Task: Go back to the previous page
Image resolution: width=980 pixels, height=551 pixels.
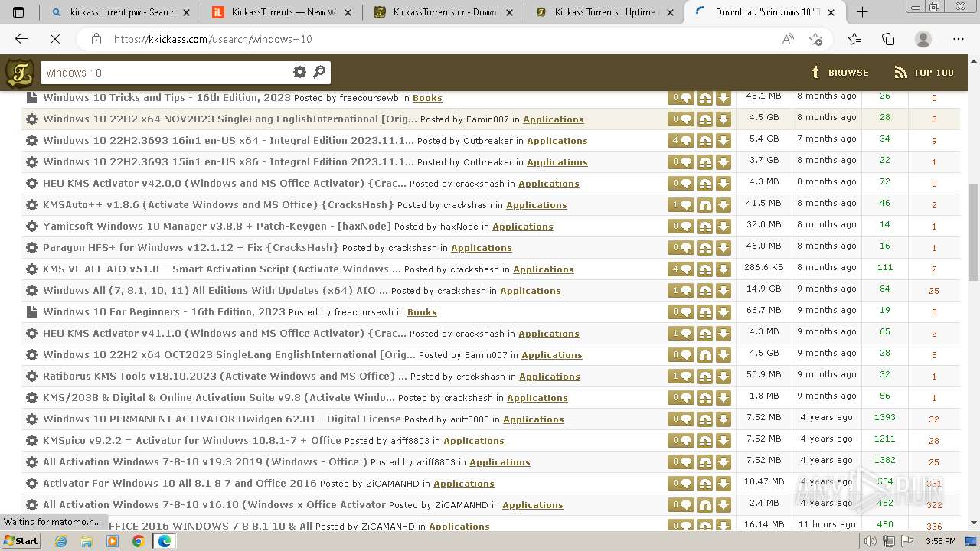Action: pos(21,39)
